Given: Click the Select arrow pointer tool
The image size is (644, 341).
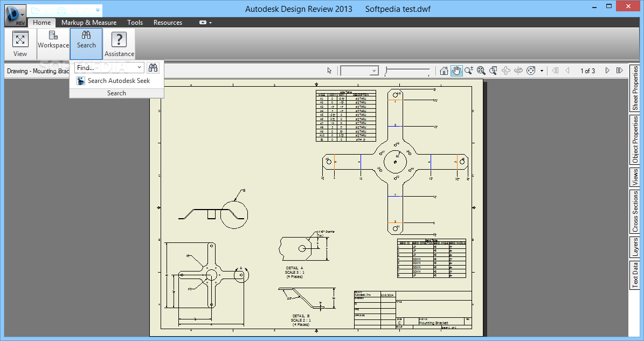Looking at the screenshot, I should point(329,71).
